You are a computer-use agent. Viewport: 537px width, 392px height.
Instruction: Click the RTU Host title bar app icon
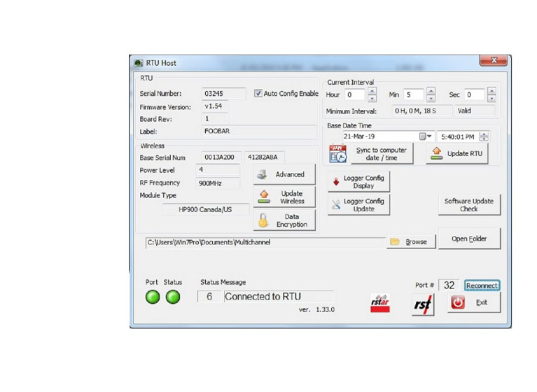(x=138, y=63)
